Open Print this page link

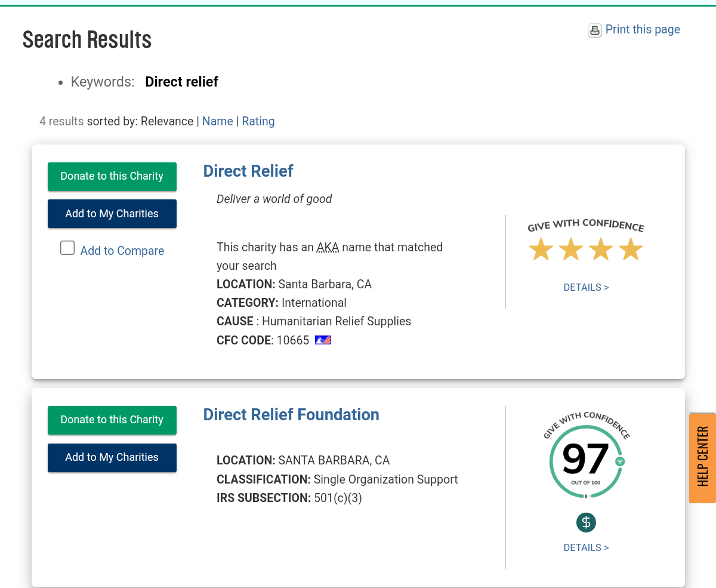[x=642, y=29]
